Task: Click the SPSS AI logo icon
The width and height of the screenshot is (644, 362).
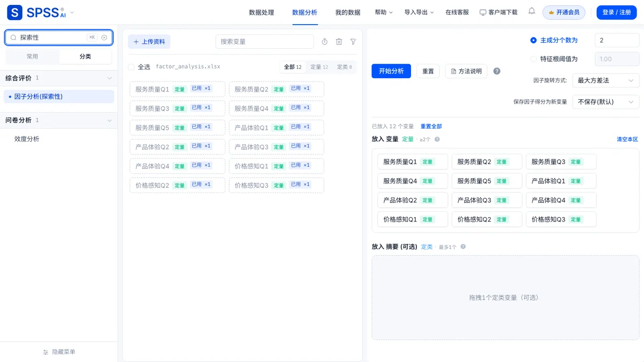Action: [14, 12]
